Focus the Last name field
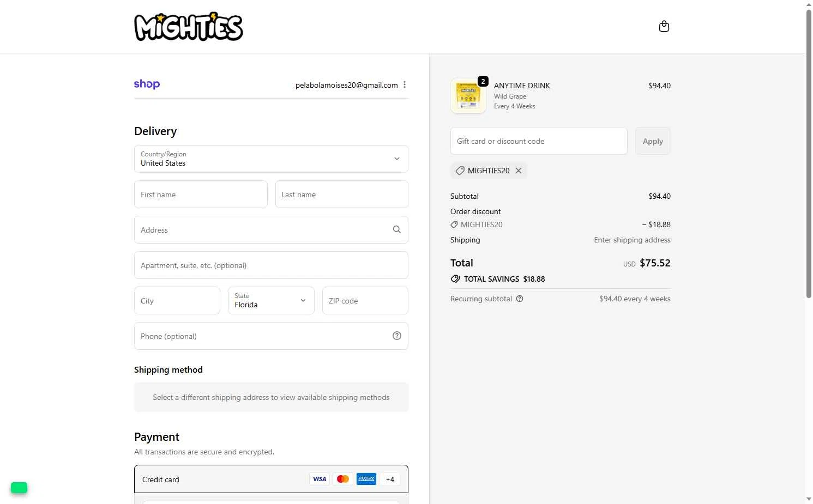The height and width of the screenshot is (504, 813). [342, 194]
